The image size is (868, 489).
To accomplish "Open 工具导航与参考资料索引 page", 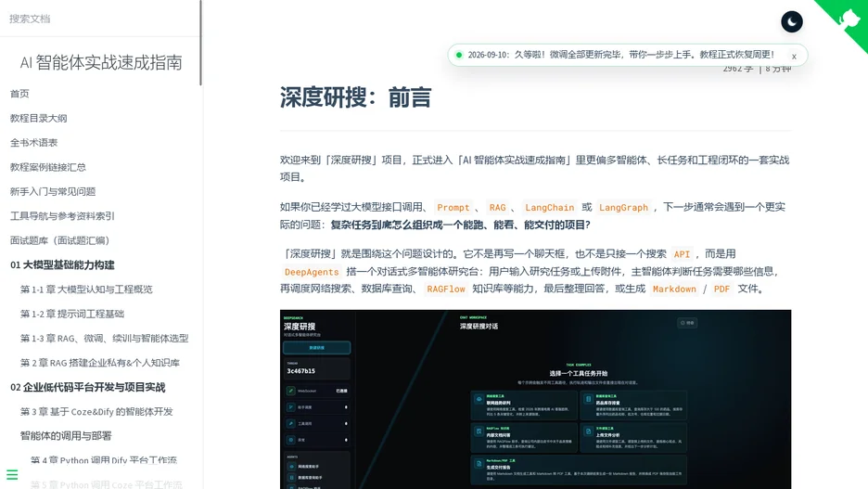I will click(x=62, y=215).
